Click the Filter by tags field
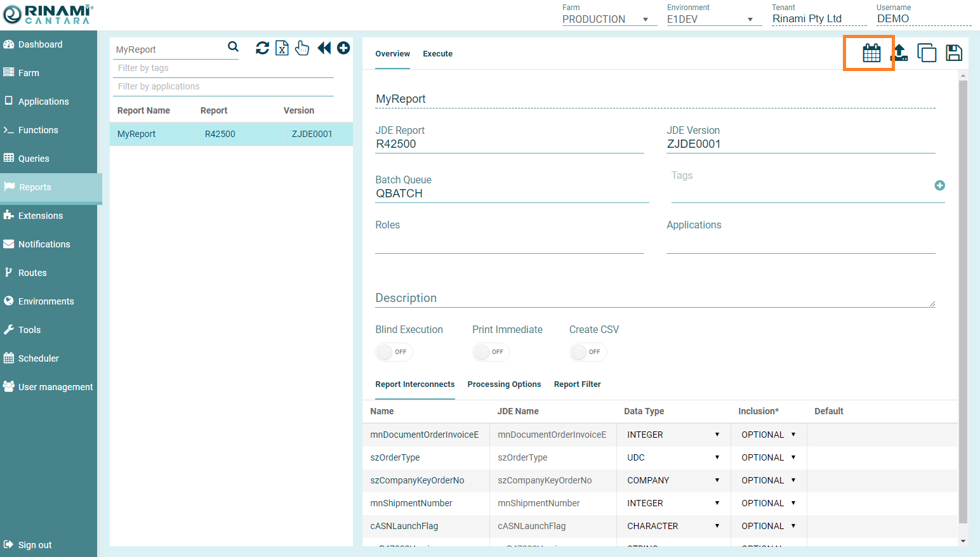This screenshot has width=980, height=557. pos(222,68)
